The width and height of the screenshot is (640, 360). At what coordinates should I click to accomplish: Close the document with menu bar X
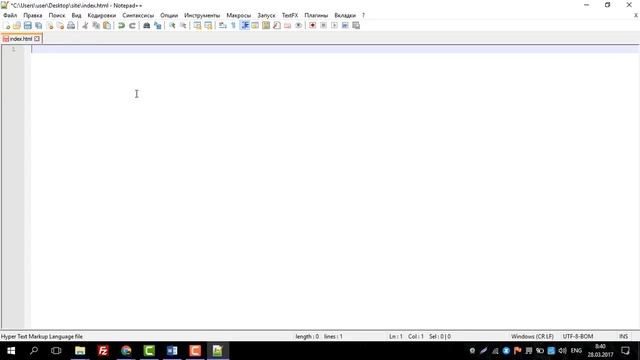[x=636, y=15]
